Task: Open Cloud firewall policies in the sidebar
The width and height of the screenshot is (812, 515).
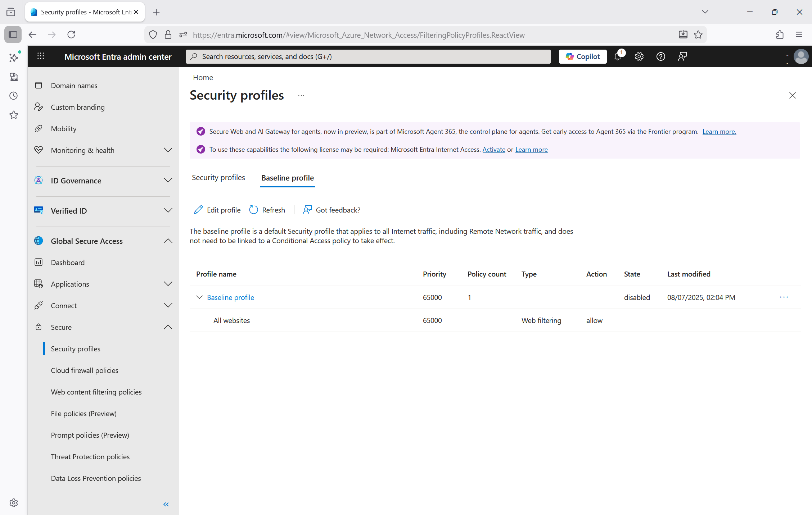Action: (x=85, y=370)
